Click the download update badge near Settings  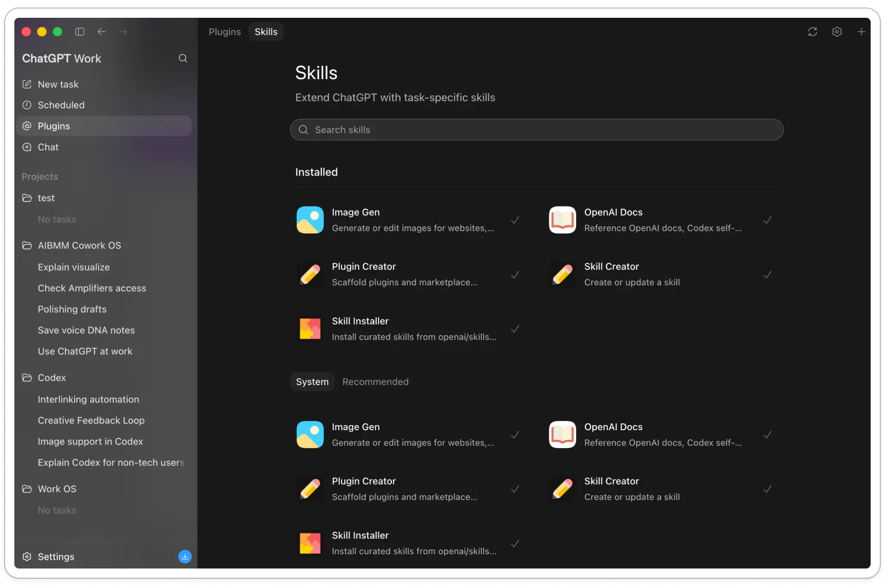[x=185, y=556]
